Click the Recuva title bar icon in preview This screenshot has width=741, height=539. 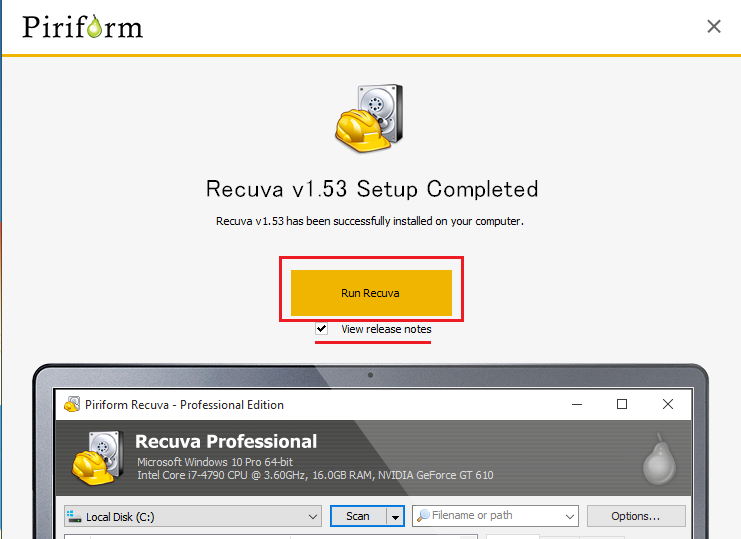72,404
